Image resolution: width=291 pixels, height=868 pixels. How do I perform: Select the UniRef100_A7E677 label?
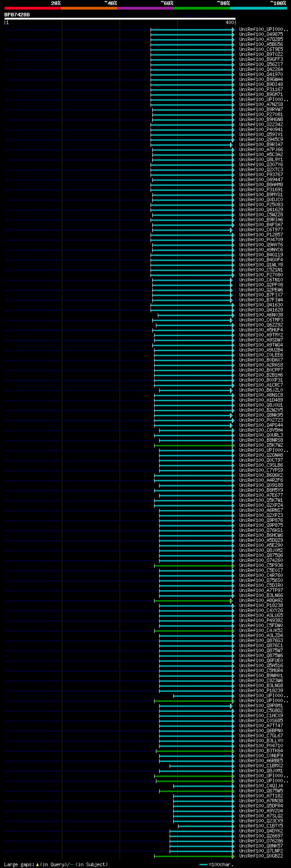pyautogui.click(x=261, y=495)
